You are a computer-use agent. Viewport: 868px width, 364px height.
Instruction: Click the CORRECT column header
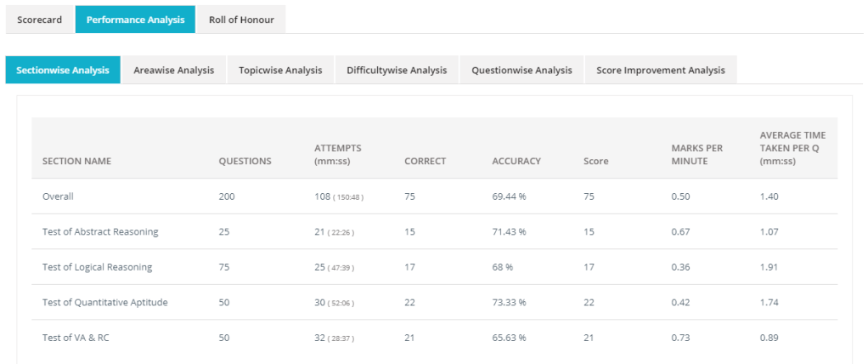tap(425, 161)
